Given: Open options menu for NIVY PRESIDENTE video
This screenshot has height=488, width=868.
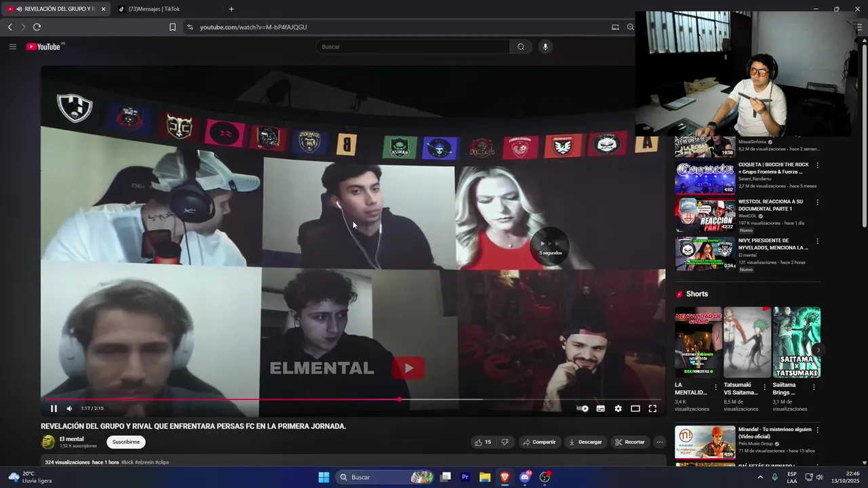Looking at the screenshot, I should tap(817, 241).
